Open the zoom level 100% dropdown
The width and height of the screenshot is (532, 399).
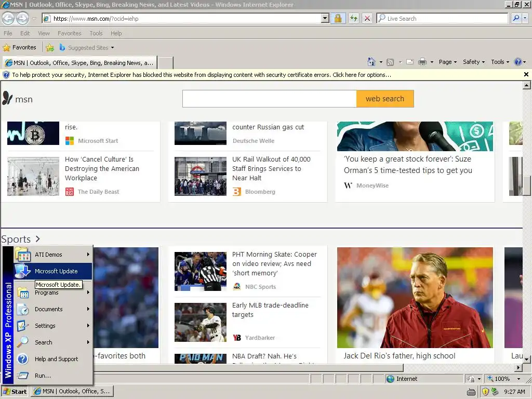[518, 379]
